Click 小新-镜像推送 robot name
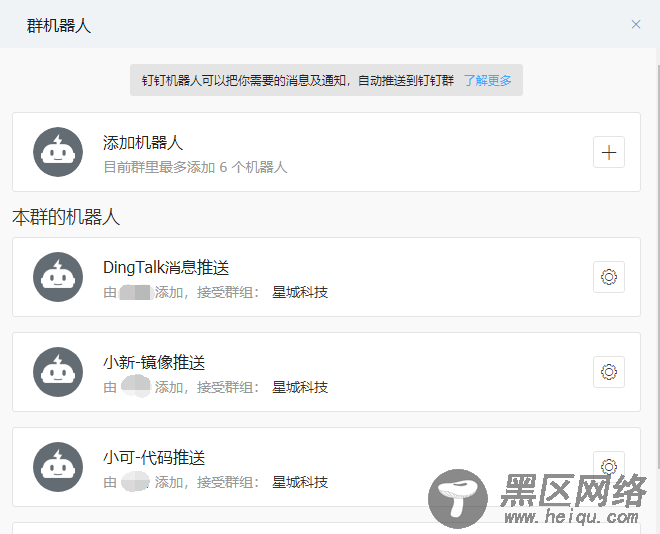 [x=154, y=363]
